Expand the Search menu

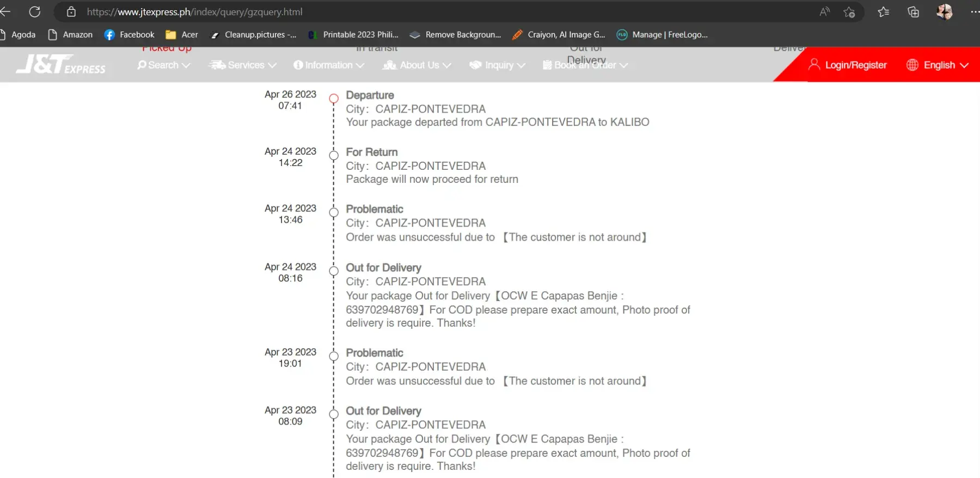[x=164, y=65]
